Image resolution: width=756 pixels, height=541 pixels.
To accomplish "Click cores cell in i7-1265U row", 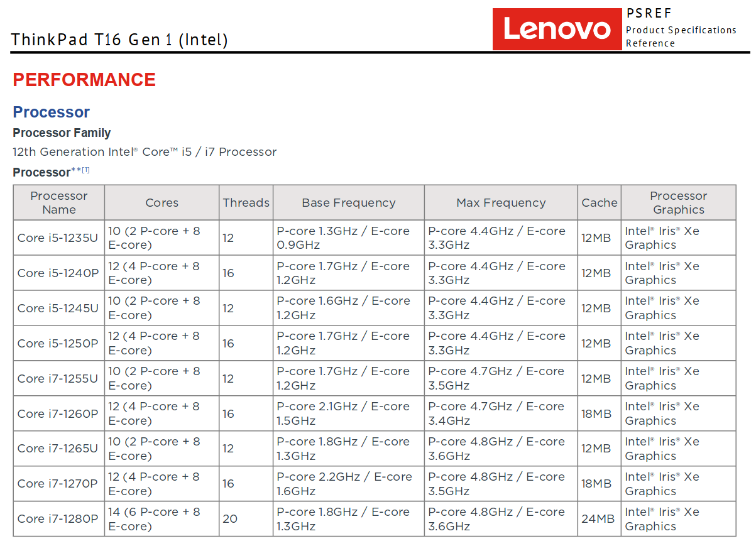I will [162, 449].
